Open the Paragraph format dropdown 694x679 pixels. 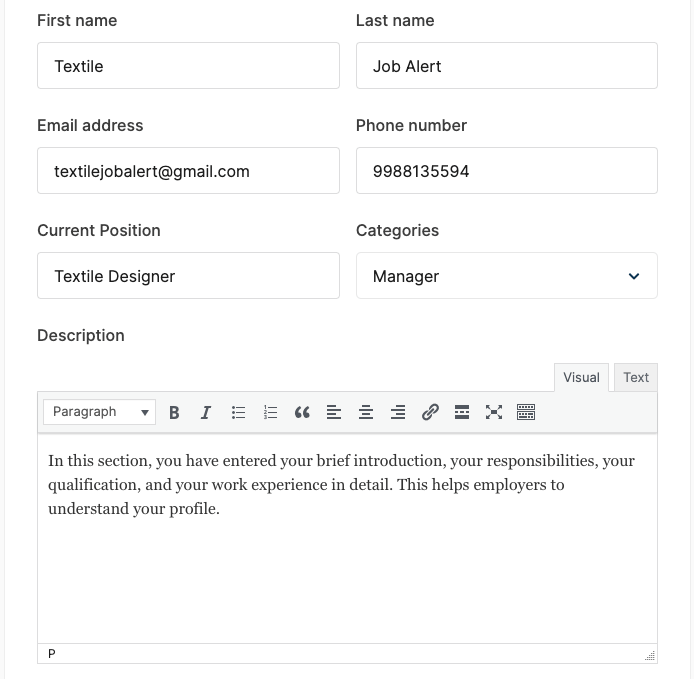100,412
